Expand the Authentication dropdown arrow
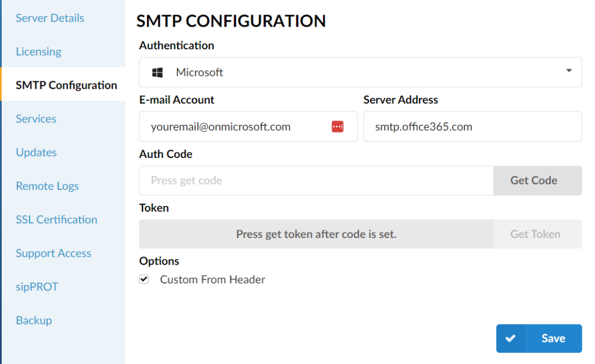Image resolution: width=595 pixels, height=364 pixels. pyautogui.click(x=569, y=71)
